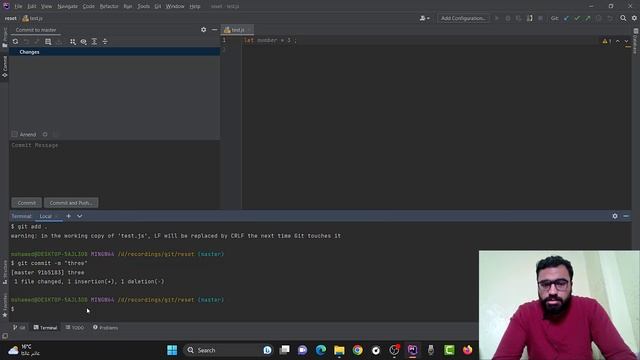The height and width of the screenshot is (360, 640).
Task: Enable the Amend checkbox
Action: (15, 134)
